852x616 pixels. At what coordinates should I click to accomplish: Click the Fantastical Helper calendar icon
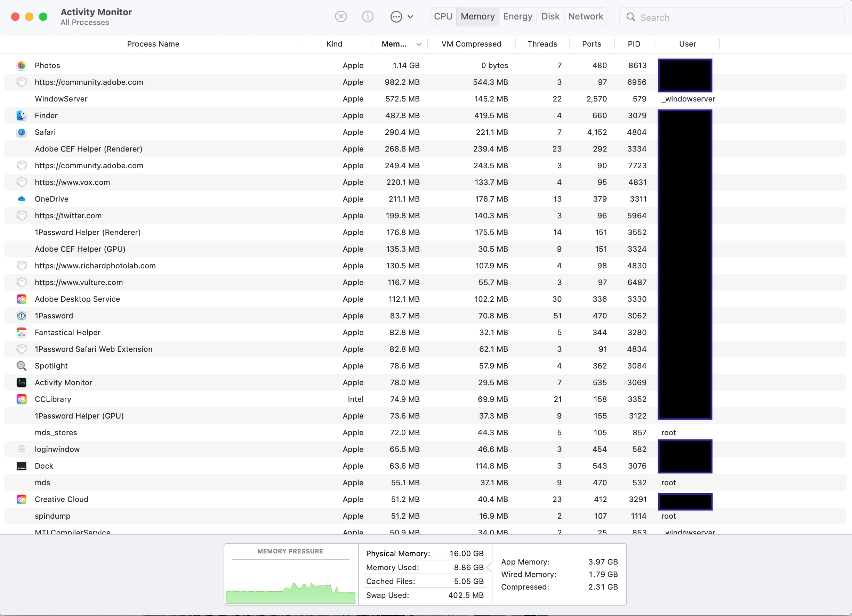[22, 332]
